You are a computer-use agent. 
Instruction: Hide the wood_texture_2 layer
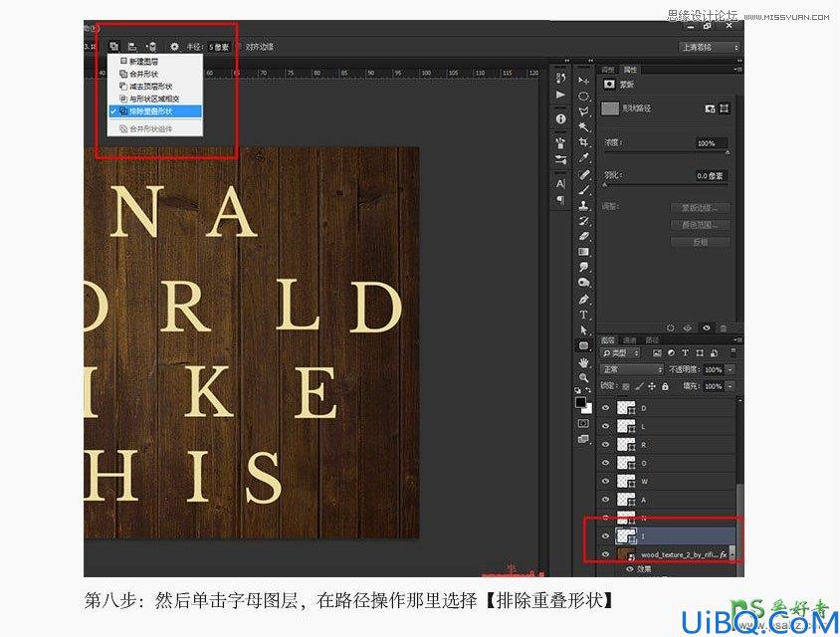click(x=605, y=554)
